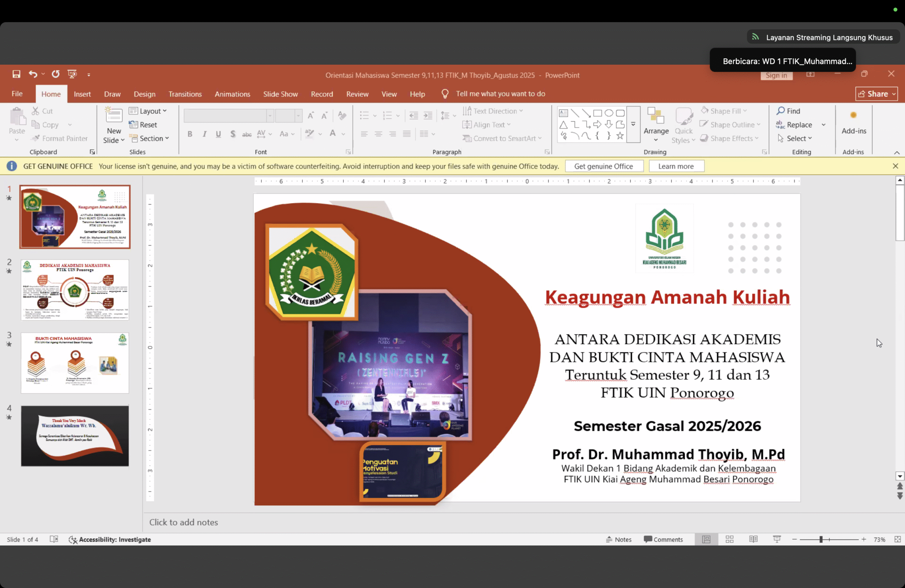This screenshot has height=588, width=905.
Task: Collapse the ribbon with the chevron
Action: click(897, 152)
